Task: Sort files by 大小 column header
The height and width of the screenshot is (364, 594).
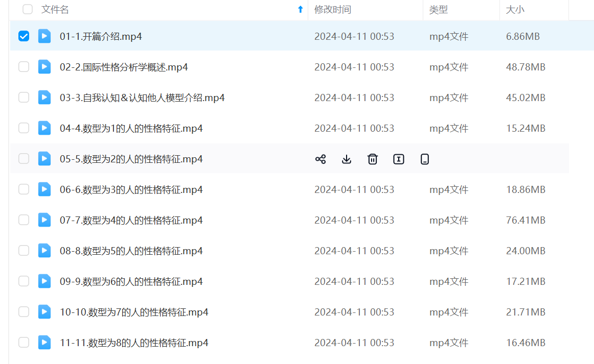Action: pos(515,10)
